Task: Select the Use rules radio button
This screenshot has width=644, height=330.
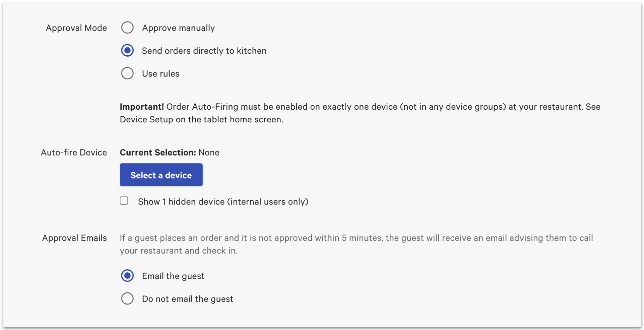Action: click(127, 73)
